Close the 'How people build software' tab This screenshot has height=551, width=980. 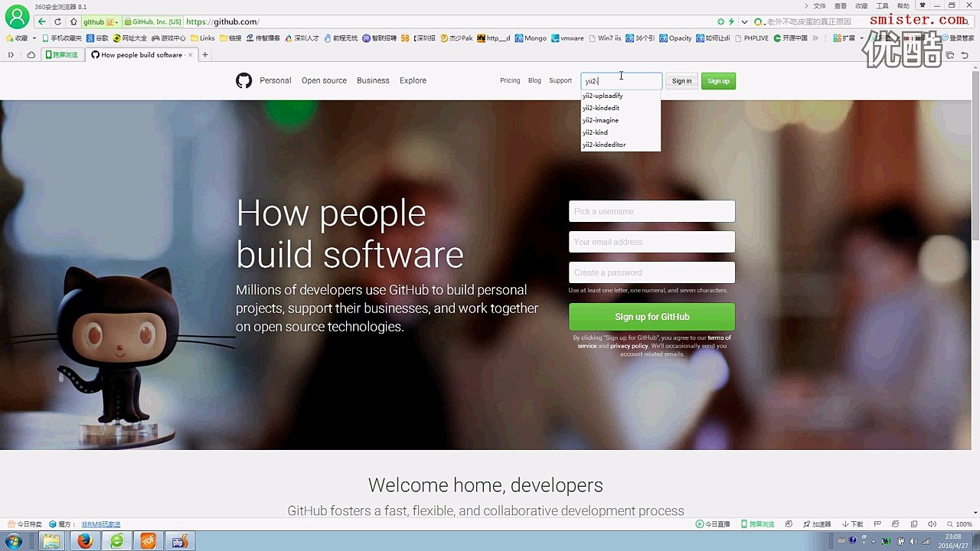191,55
